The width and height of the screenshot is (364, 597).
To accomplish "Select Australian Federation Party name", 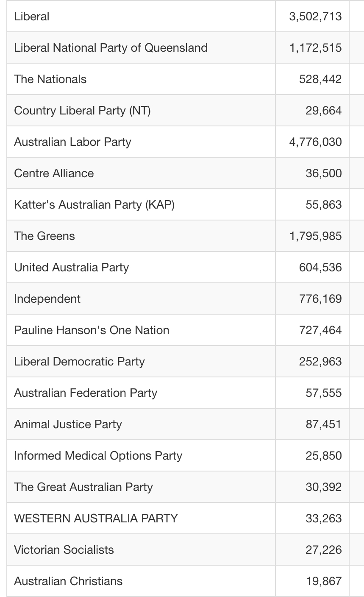I will click(x=86, y=393).
